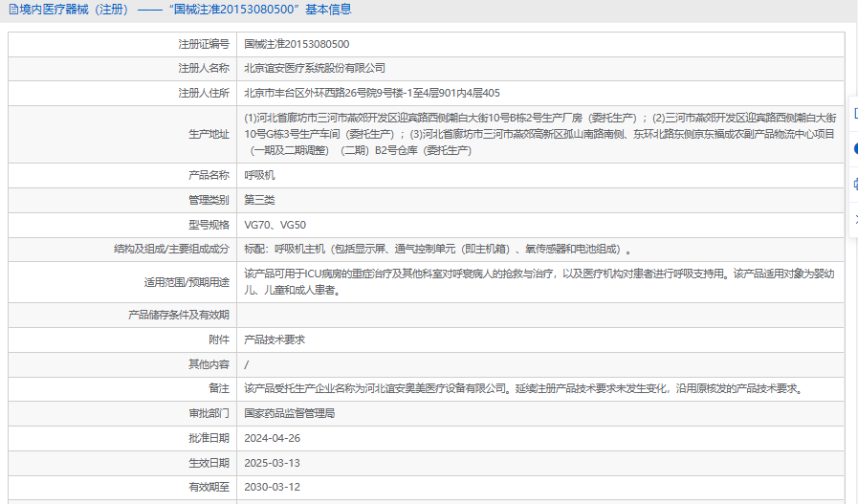Viewport: 858px width, 504px height.
Task: Click the '有效期至' label
Action: (209, 487)
